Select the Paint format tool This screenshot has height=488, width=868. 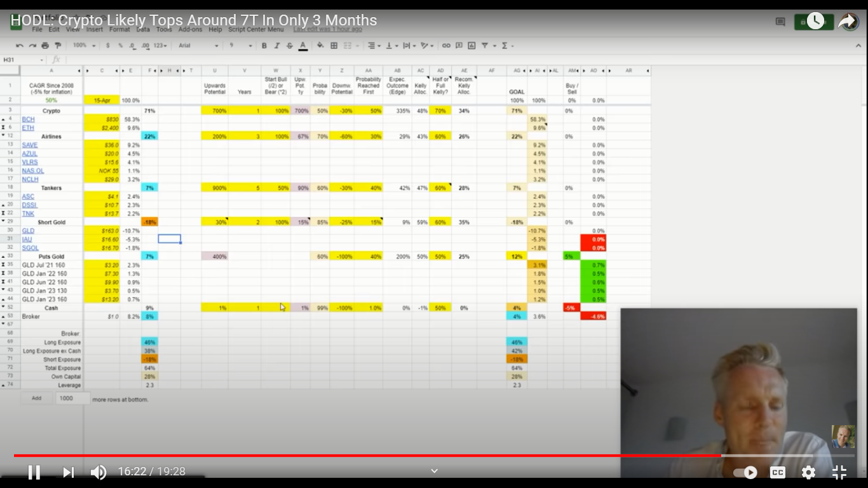pyautogui.click(x=58, y=46)
